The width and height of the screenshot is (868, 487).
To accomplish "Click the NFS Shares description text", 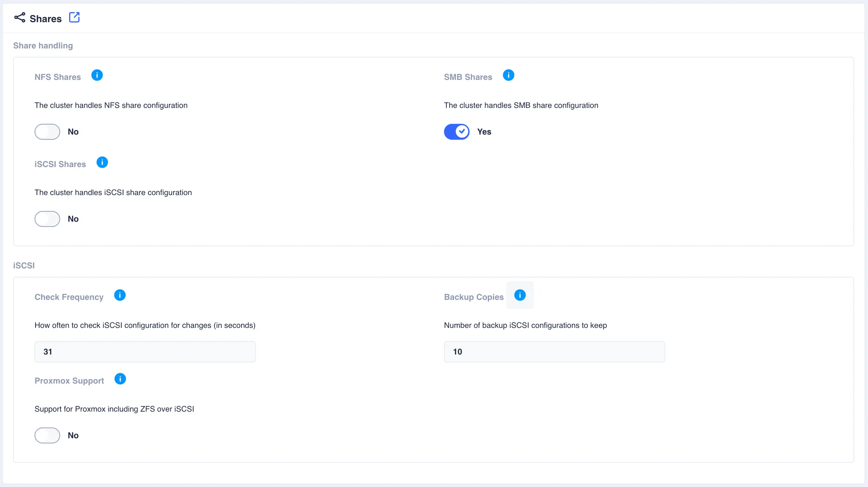I will pos(111,105).
